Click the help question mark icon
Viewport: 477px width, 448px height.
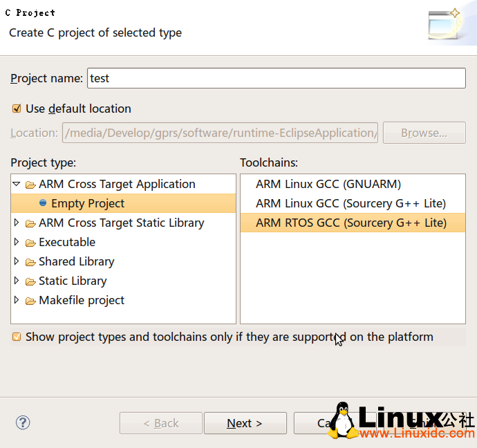point(23,422)
